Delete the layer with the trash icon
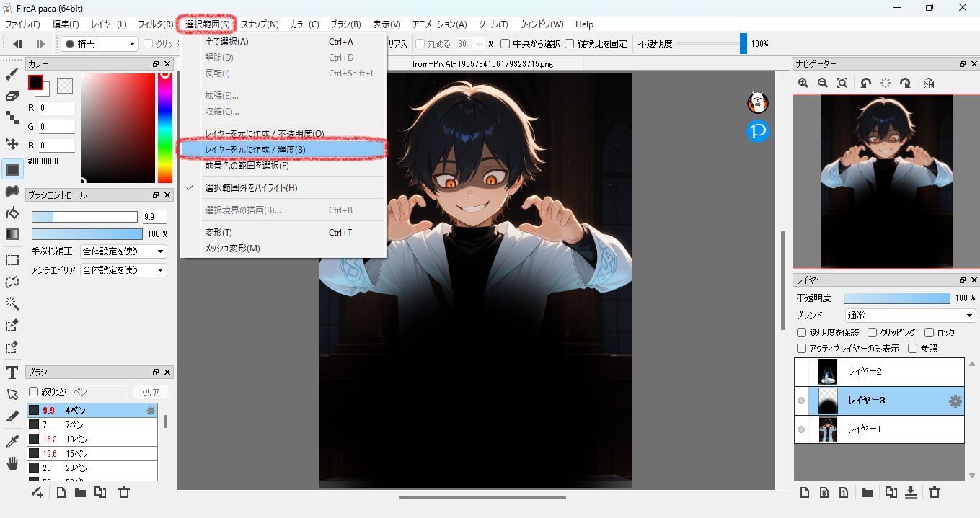 click(935, 493)
